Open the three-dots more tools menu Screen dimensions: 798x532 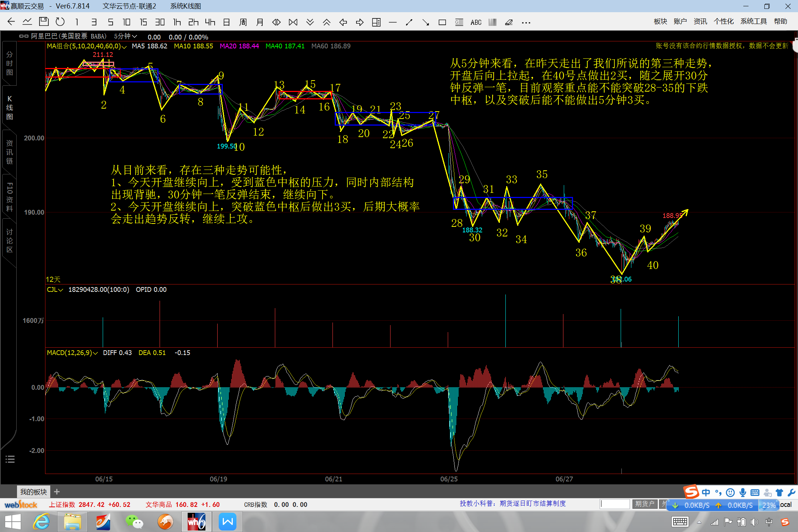tap(526, 23)
